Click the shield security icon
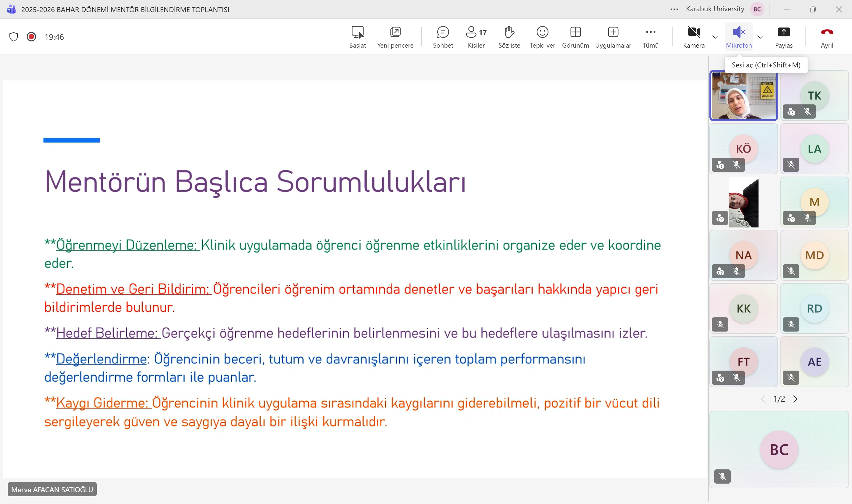This screenshot has height=504, width=852. pos(14,37)
